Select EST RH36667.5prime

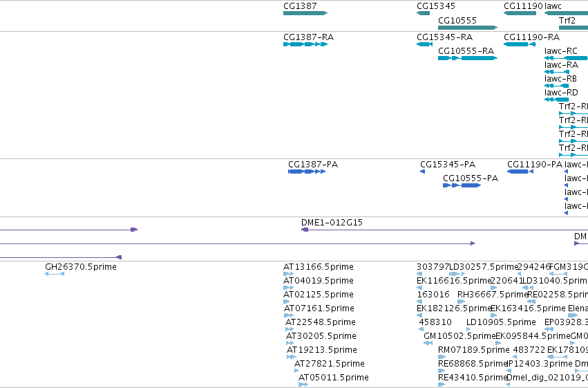pyautogui.click(x=493, y=295)
